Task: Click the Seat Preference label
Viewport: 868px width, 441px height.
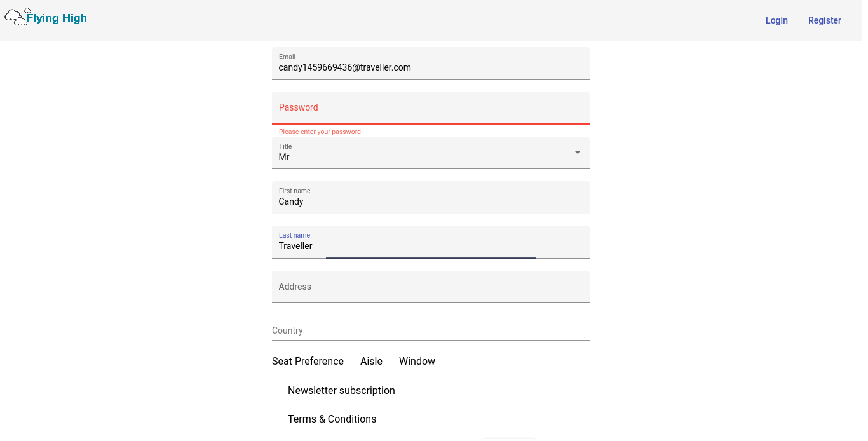Action: click(308, 362)
